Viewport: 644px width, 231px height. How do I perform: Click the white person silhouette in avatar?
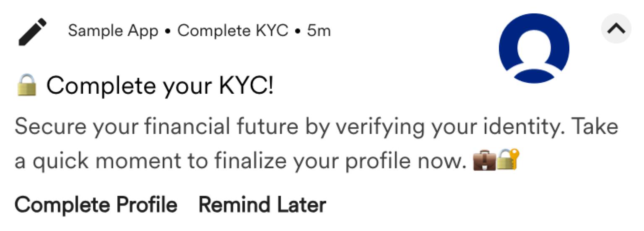pos(534,52)
